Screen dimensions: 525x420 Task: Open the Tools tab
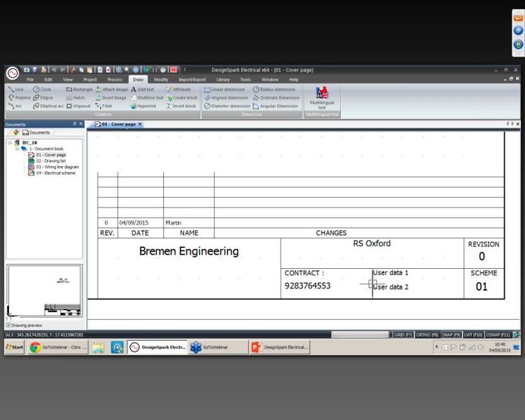click(x=246, y=80)
